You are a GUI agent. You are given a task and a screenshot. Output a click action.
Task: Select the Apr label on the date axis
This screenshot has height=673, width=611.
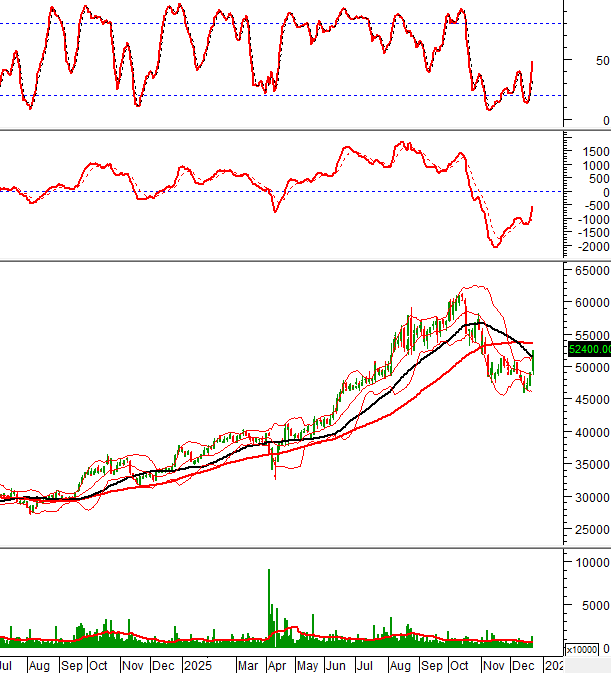278,665
